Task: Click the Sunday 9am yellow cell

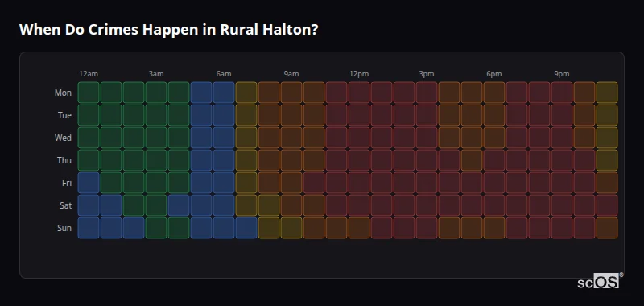Action: 291,228
